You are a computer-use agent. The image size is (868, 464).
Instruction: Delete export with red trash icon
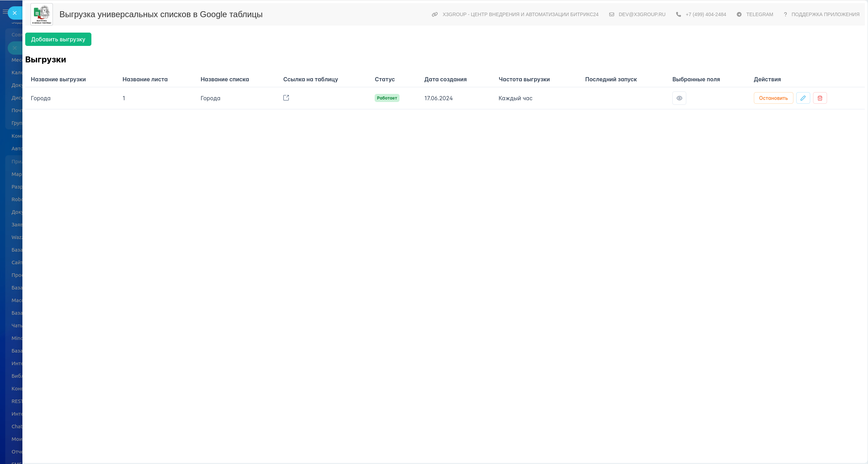click(x=820, y=98)
